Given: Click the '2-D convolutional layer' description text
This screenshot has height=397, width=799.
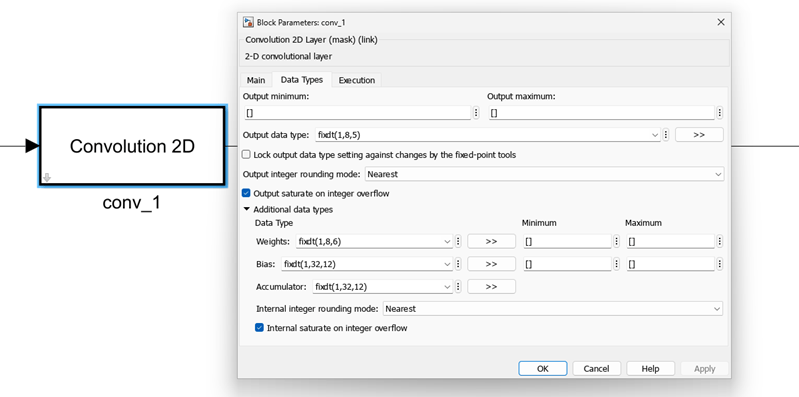Looking at the screenshot, I should (x=288, y=56).
